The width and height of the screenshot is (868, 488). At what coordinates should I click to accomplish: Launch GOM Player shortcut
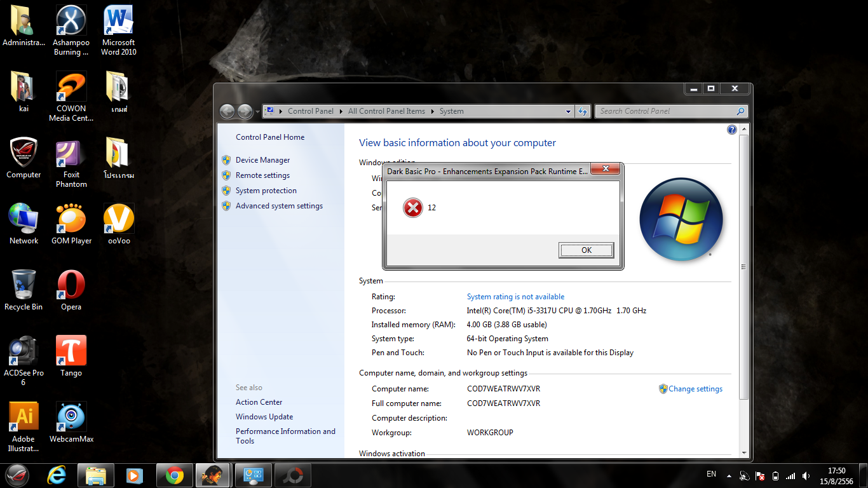click(x=71, y=224)
